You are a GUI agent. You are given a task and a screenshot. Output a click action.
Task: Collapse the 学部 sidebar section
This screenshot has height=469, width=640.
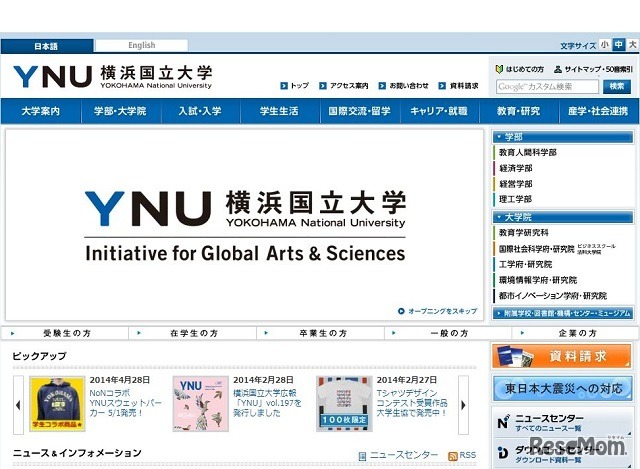click(x=563, y=137)
